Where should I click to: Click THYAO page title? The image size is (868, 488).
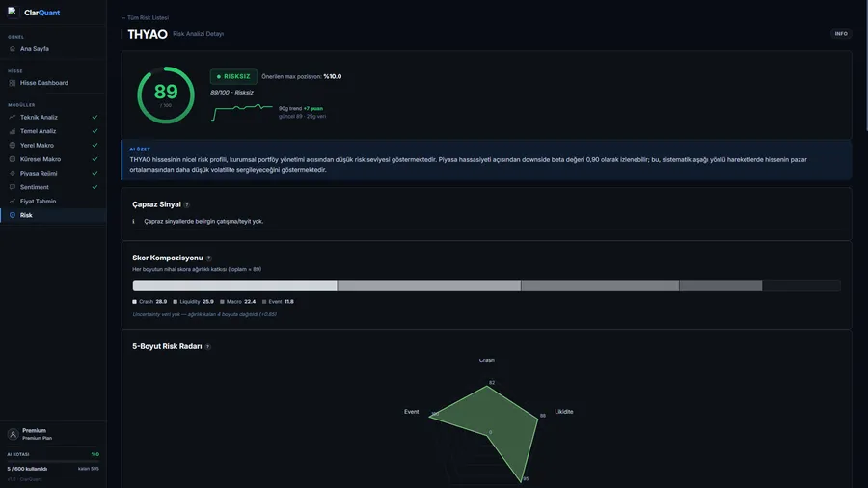(148, 34)
